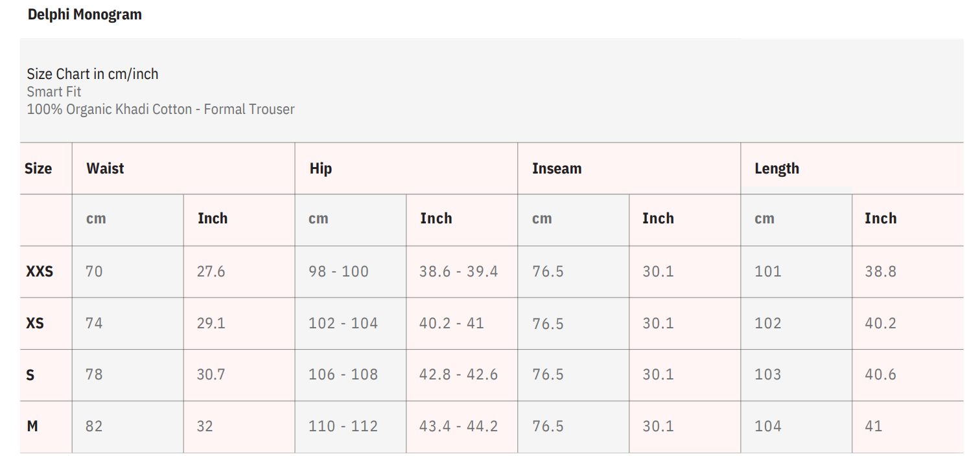Click the Length column header
This screenshot has width=980, height=463.
coord(776,169)
